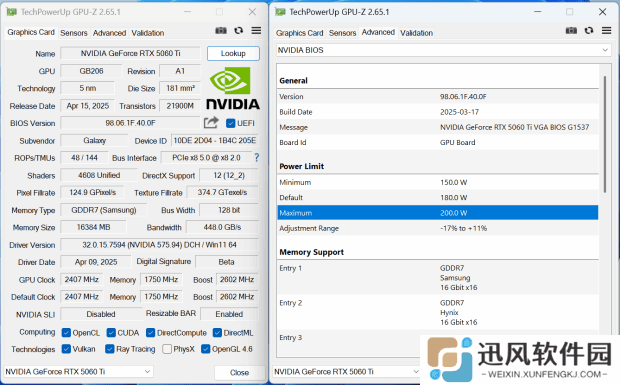This screenshot has width=620, height=385.
Task: Open hamburger menu in right GPU-Z window
Action: pos(607,30)
